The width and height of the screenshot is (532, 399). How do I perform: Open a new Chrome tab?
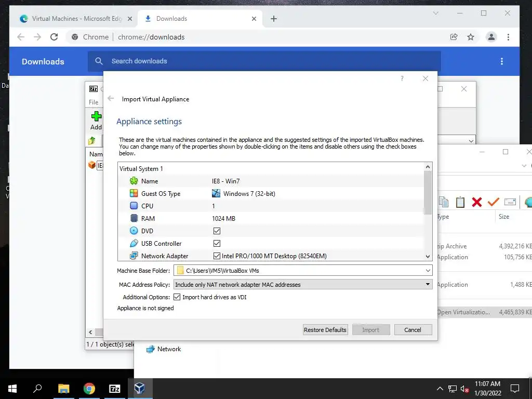[x=273, y=19]
